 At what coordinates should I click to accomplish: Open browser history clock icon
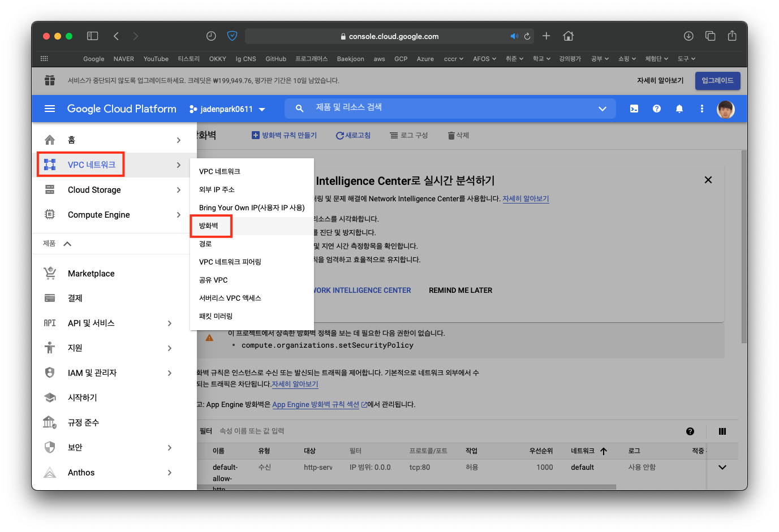pyautogui.click(x=211, y=36)
